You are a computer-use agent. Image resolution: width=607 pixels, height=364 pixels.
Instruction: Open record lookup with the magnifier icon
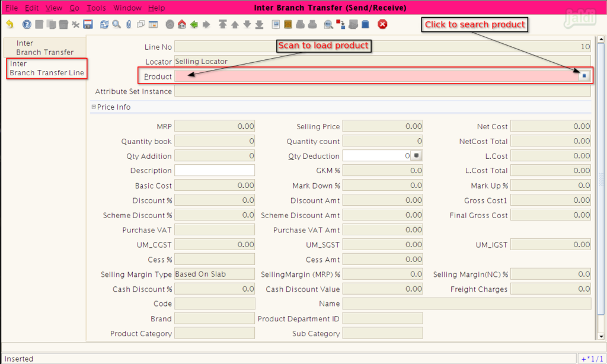117,24
